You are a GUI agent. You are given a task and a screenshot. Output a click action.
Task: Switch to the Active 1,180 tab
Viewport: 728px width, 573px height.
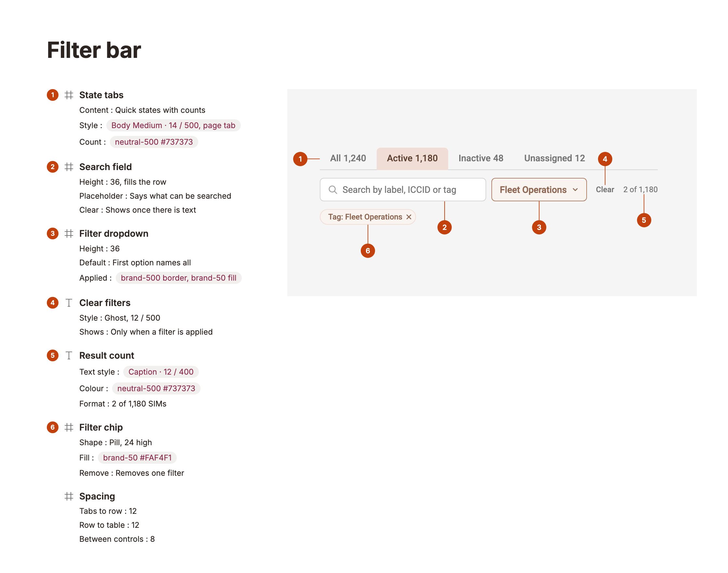pyautogui.click(x=412, y=158)
